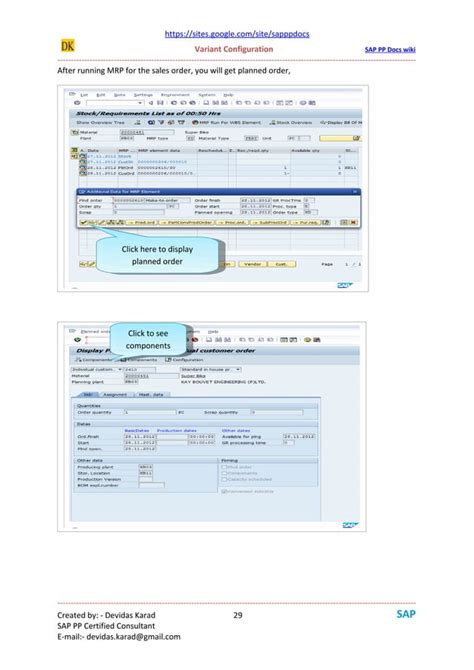This screenshot has height=670, width=474.
Task: Switch to Assignment tab
Action: click(115, 394)
